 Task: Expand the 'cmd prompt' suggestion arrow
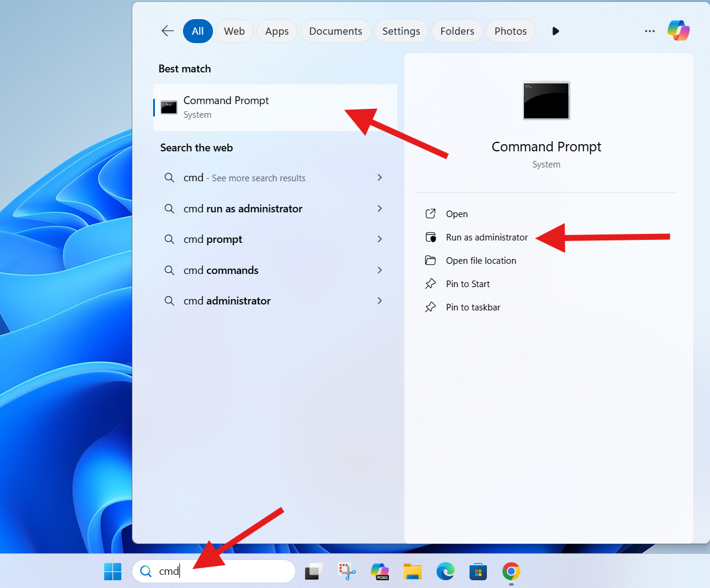[379, 239]
